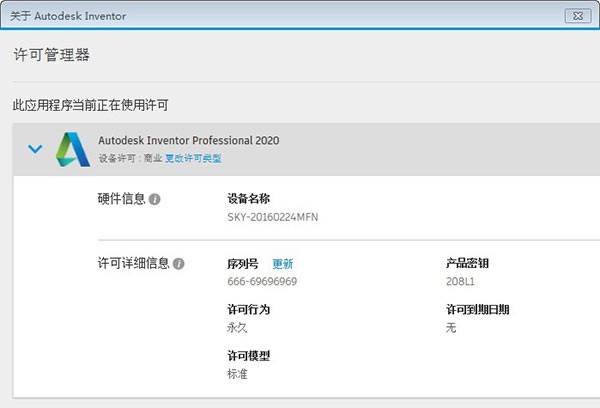Image resolution: width=600 pixels, height=408 pixels.
Task: Click the product key value 208L1
Action: (x=460, y=281)
